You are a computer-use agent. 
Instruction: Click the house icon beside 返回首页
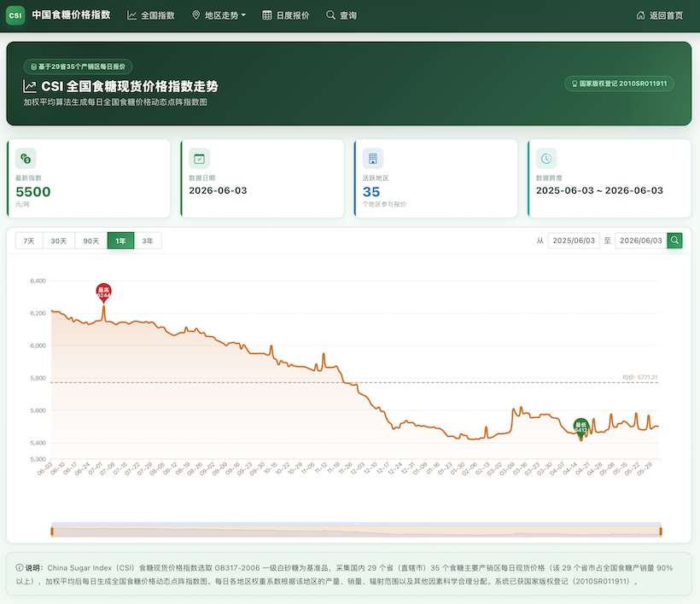tap(640, 15)
